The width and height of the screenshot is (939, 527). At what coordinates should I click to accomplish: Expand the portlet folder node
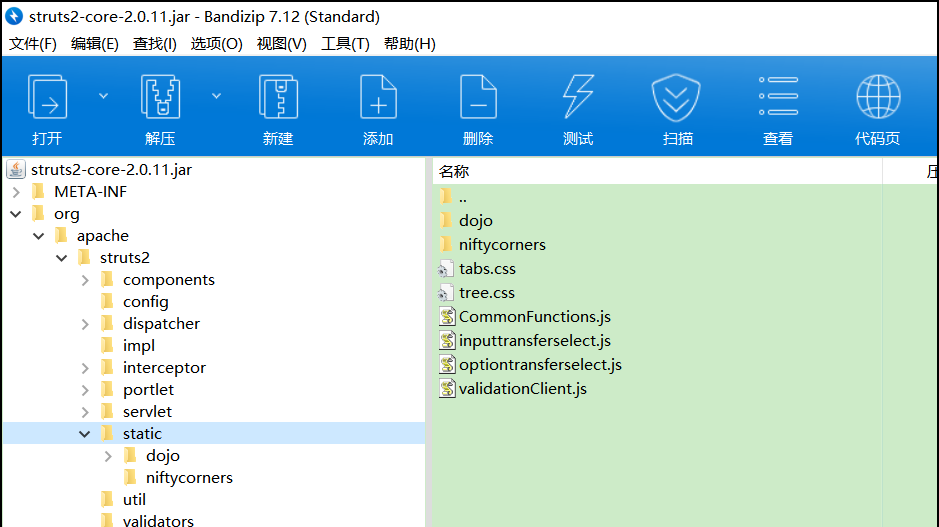tap(85, 390)
